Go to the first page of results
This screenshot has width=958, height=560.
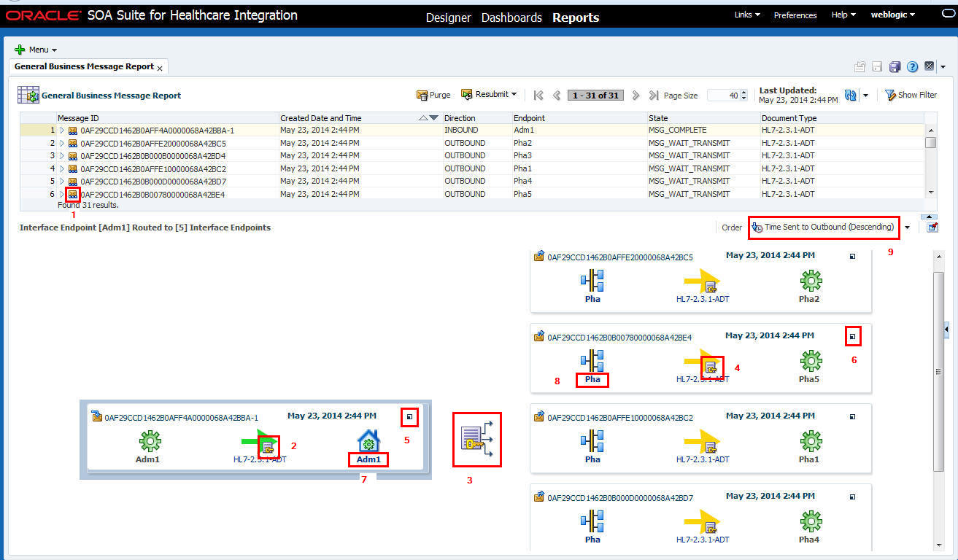538,96
